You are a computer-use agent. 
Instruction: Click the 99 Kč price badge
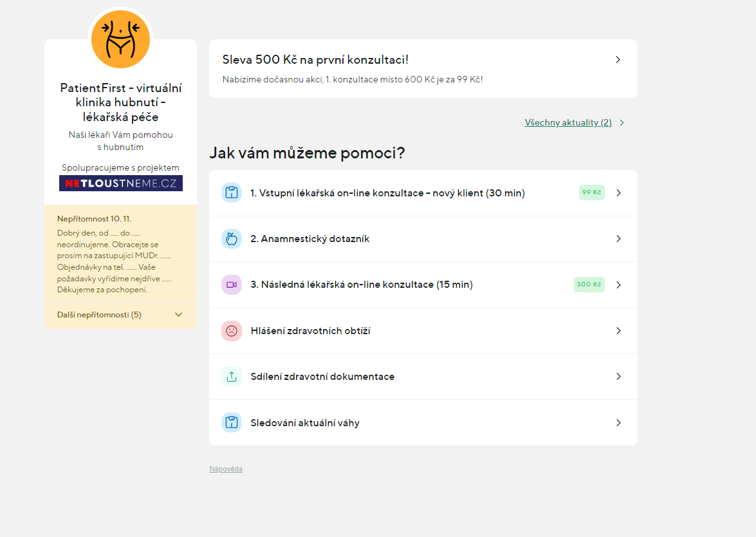pyautogui.click(x=591, y=193)
